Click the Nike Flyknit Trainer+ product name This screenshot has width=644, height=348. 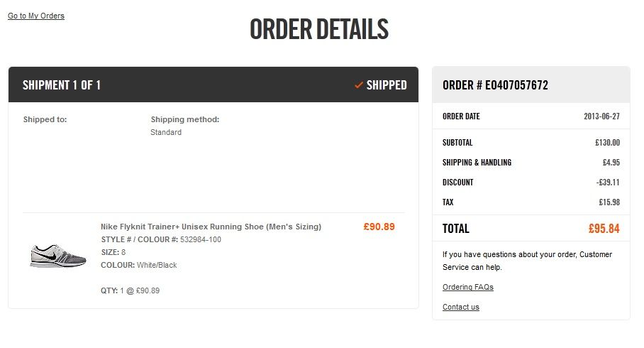click(x=211, y=227)
